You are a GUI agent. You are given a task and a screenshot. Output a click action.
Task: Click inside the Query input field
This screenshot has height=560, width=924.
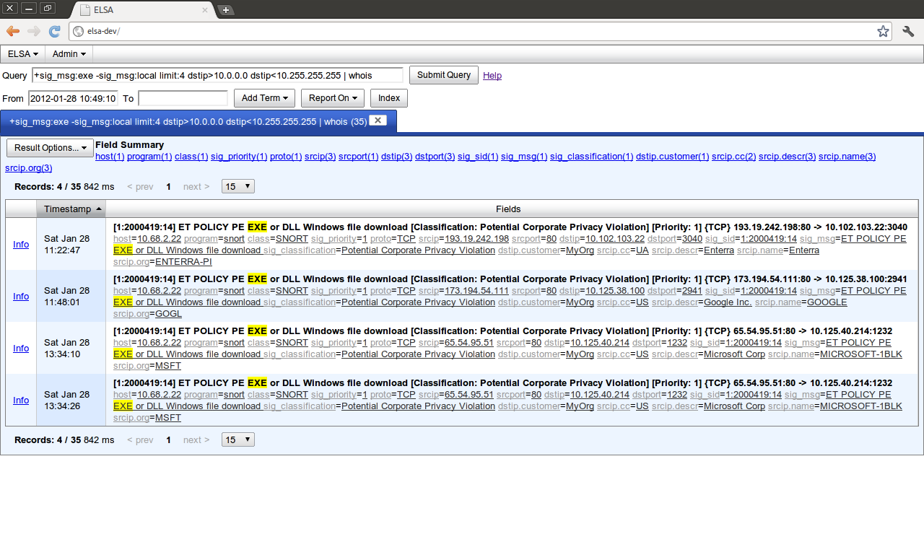[x=217, y=75]
